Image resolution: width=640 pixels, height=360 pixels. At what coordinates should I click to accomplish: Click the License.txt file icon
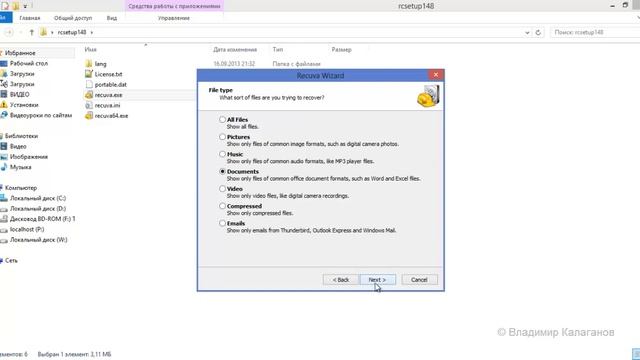[x=89, y=74]
